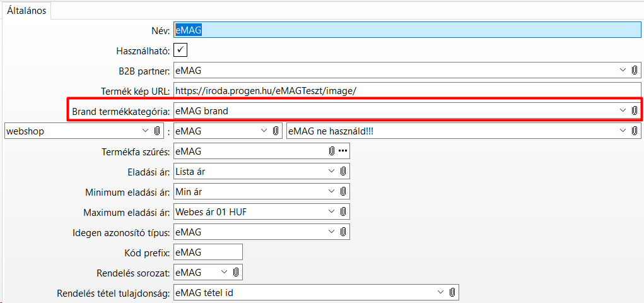Click paperclip icon beside Eladási ár
The height and width of the screenshot is (303, 644).
(343, 171)
